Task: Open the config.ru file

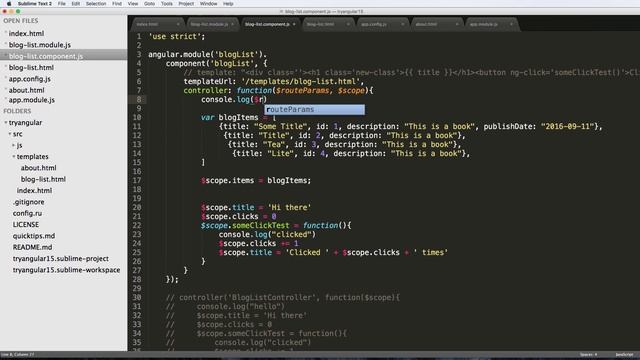Action: (27, 213)
